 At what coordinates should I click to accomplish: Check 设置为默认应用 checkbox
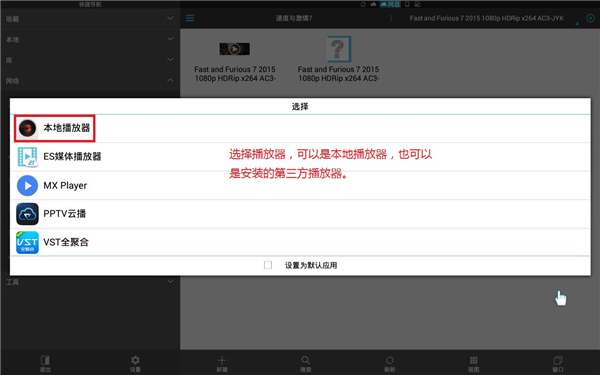268,265
